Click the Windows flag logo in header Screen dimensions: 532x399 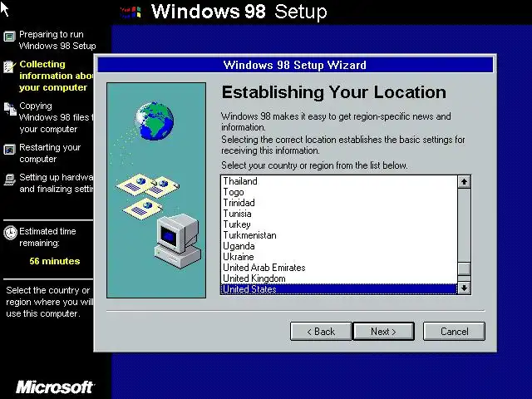tap(131, 12)
